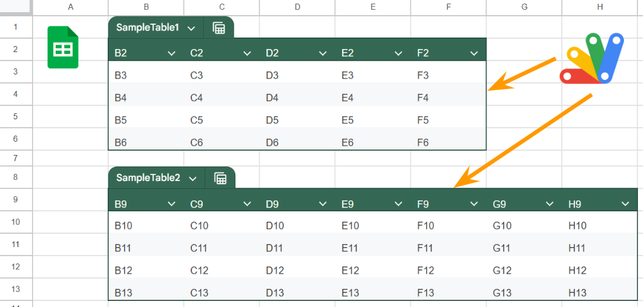Click the green Google Sheets logo
Image resolution: width=644 pixels, height=307 pixels.
click(x=63, y=47)
